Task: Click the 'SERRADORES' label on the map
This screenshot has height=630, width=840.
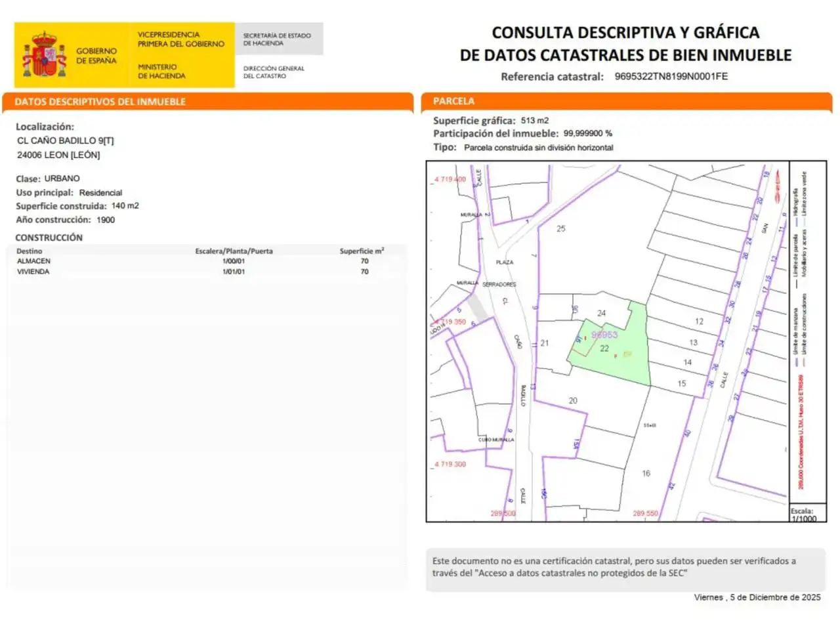Action: click(499, 285)
